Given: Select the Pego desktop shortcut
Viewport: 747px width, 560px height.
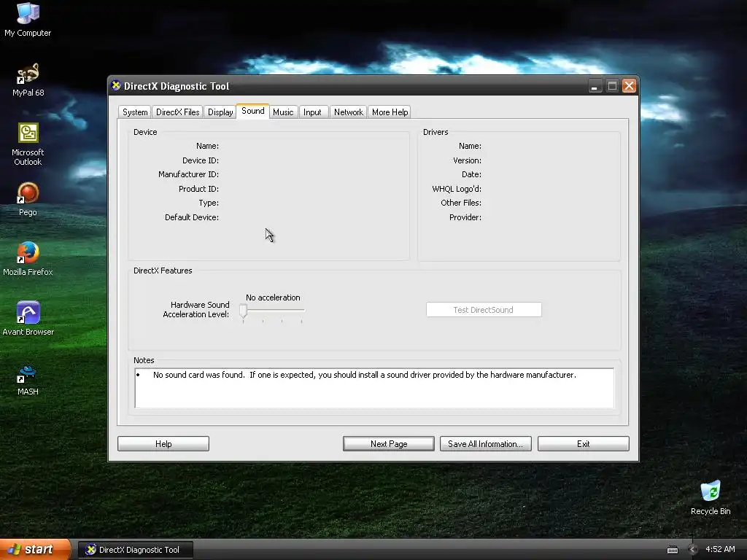Looking at the screenshot, I should click(28, 199).
